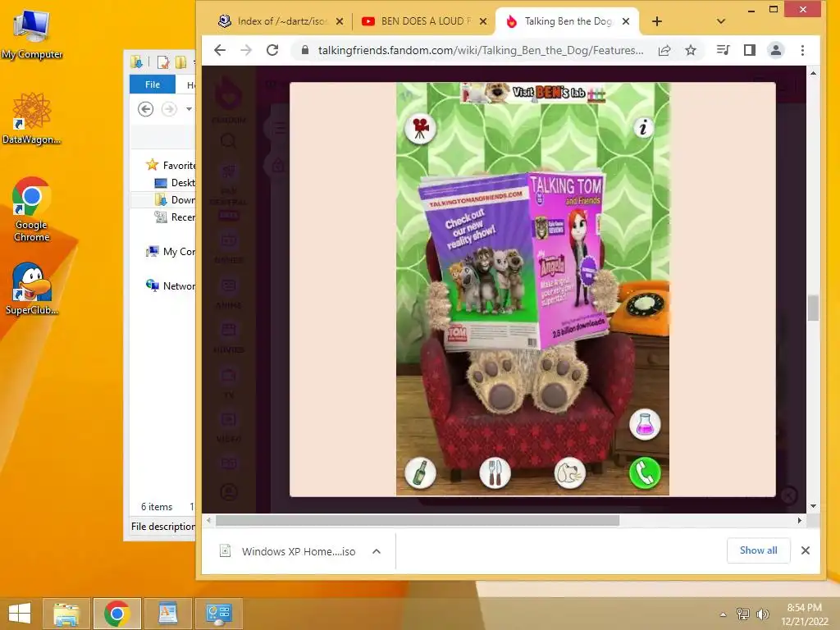
Task: Open Chrome side panel icon
Action: pyautogui.click(x=750, y=50)
